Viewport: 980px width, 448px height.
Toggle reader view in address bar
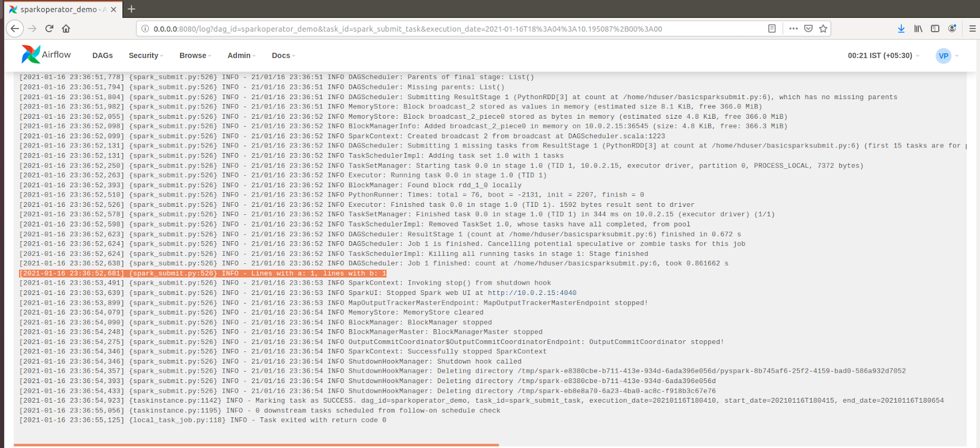click(772, 28)
